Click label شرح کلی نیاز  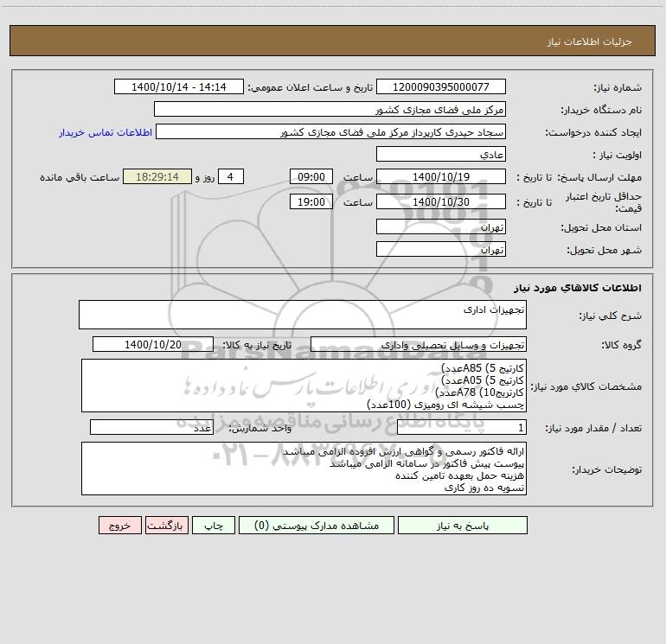611,316
